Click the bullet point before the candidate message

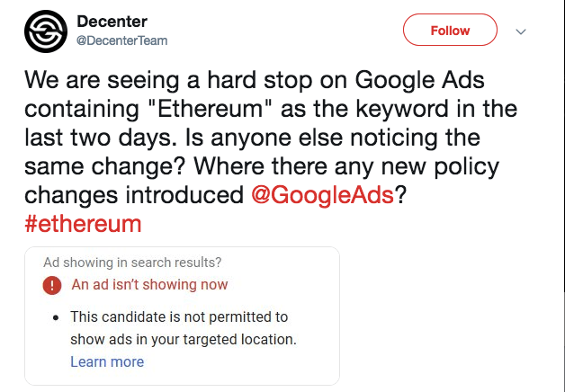(56, 317)
